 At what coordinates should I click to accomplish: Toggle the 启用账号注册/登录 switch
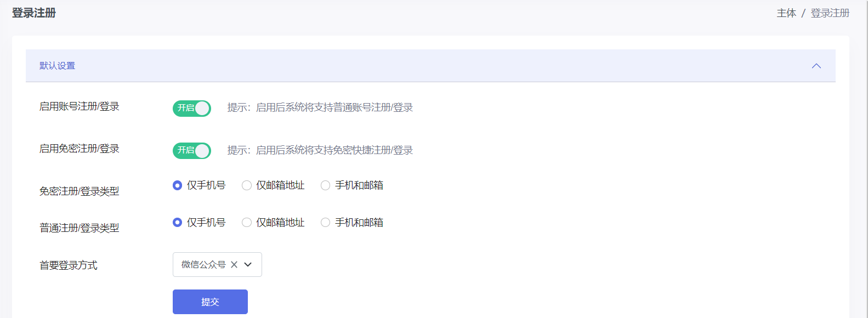pos(192,108)
